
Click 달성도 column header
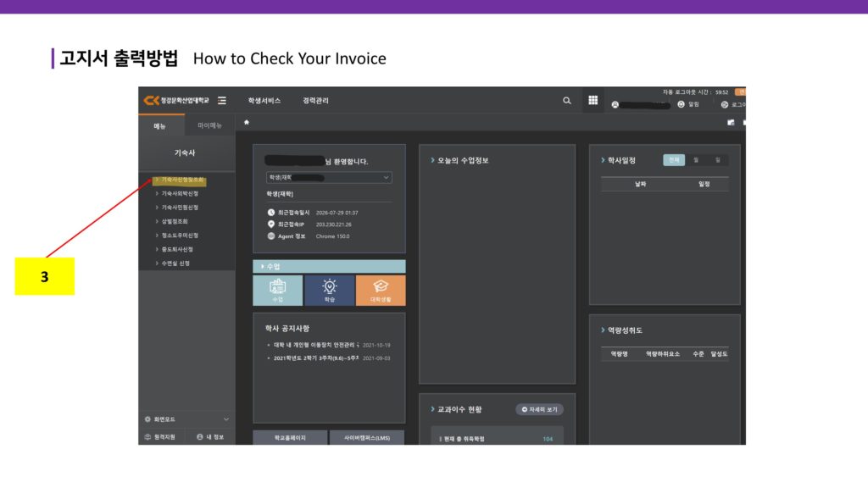pos(719,353)
